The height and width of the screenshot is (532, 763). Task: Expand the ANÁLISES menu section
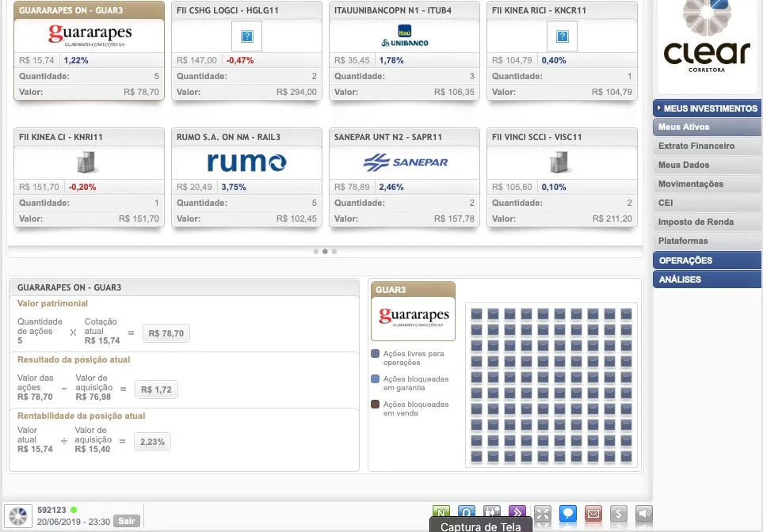(708, 279)
